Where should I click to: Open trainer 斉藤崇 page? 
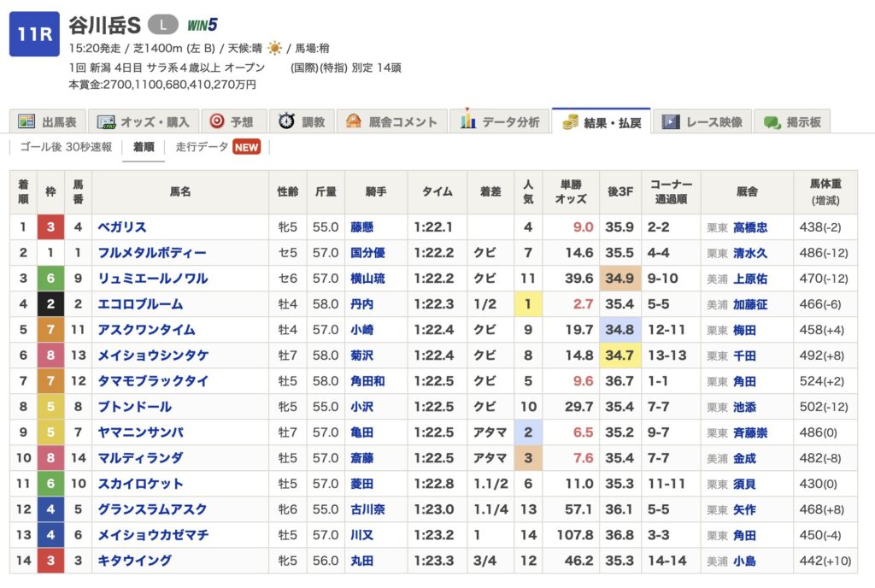(750, 432)
